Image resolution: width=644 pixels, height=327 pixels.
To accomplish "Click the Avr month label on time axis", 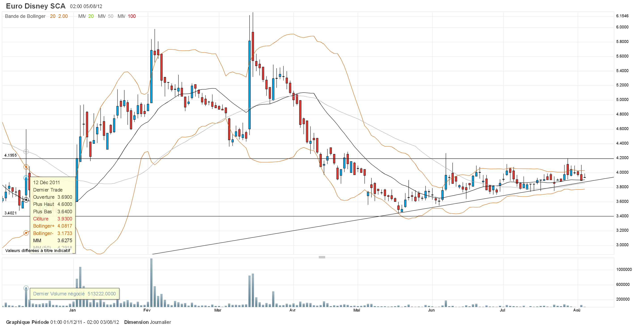I will click(292, 310).
